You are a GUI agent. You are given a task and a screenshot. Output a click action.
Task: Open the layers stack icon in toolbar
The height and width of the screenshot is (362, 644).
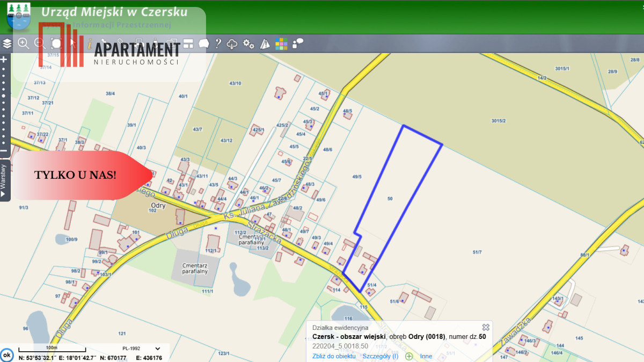pyautogui.click(x=7, y=44)
